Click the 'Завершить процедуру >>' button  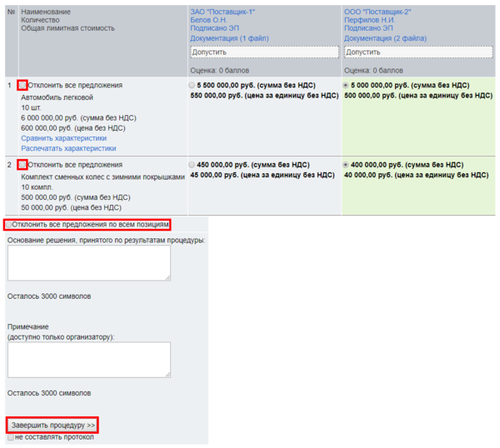pos(53,426)
